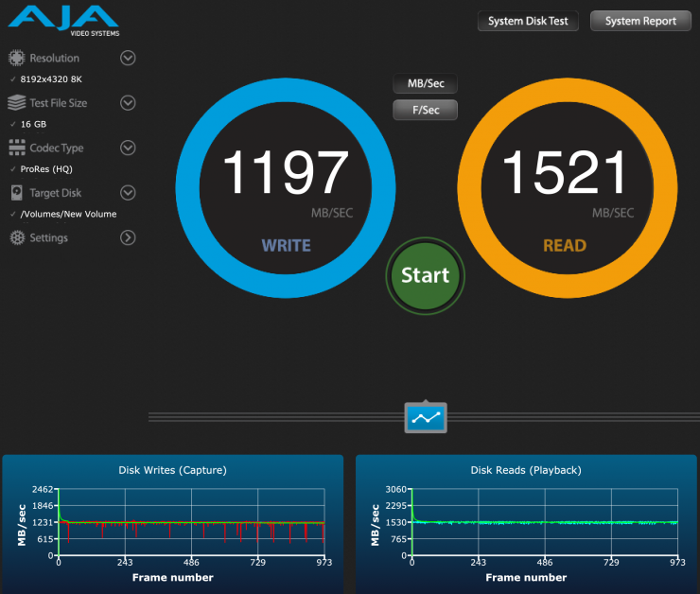This screenshot has width=700, height=594.
Task: Click the Target Disk drive icon
Action: tap(16, 193)
